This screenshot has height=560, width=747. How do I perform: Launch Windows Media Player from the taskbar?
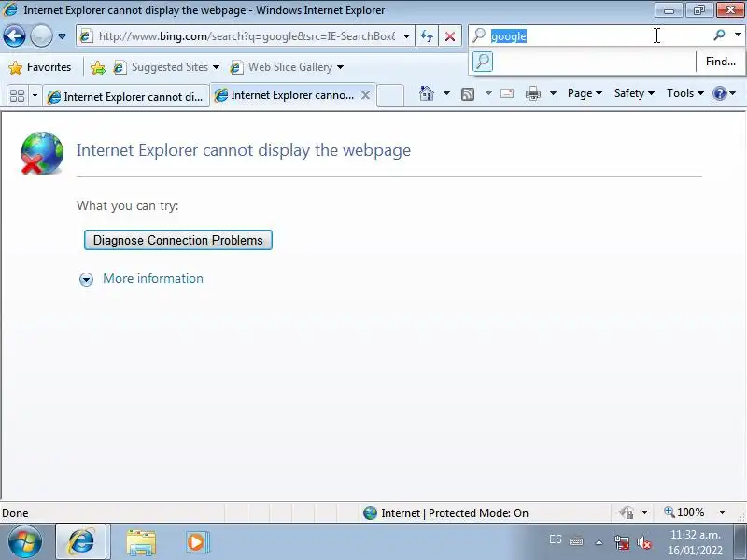[x=197, y=542]
